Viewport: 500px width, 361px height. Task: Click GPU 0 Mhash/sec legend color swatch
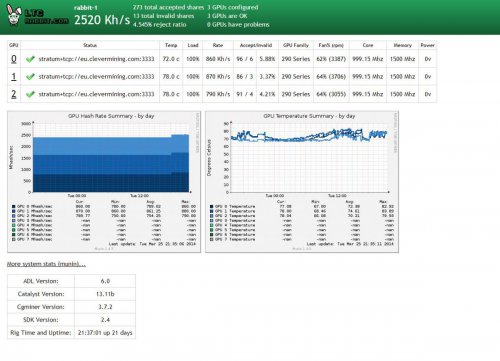14,206
